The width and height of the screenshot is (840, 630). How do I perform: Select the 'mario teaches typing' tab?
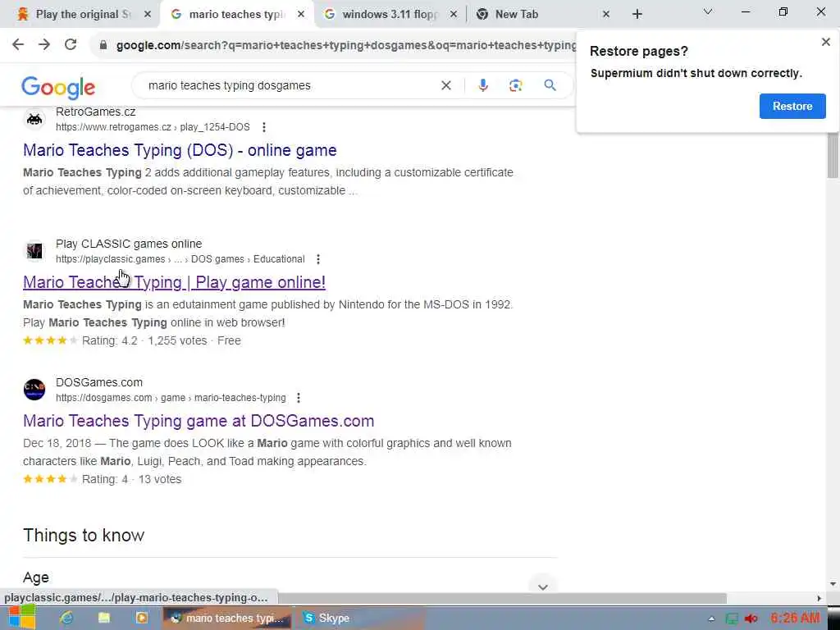(235, 15)
